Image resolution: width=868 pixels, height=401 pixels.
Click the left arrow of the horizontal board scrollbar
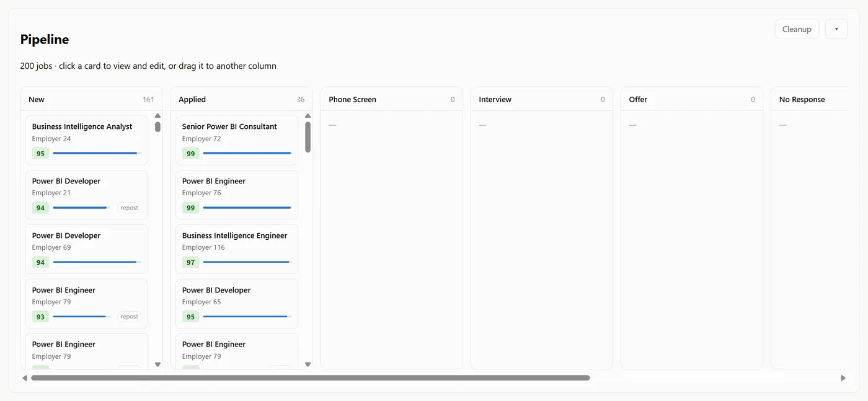pyautogui.click(x=25, y=378)
